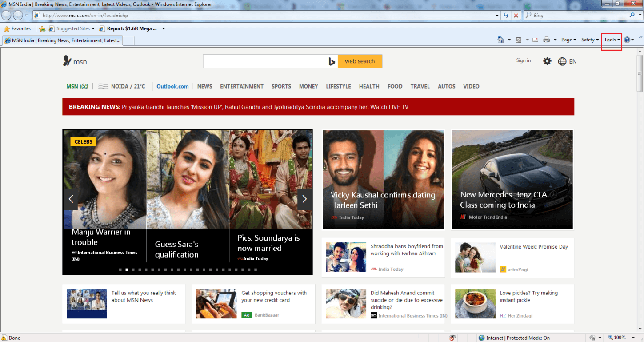Select the TRAVEL navigation item
The height and width of the screenshot is (342, 644).
(x=420, y=86)
